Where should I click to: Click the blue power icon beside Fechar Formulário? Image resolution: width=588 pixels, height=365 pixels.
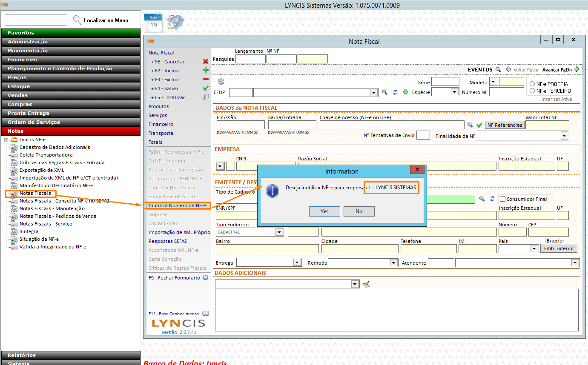(x=205, y=277)
